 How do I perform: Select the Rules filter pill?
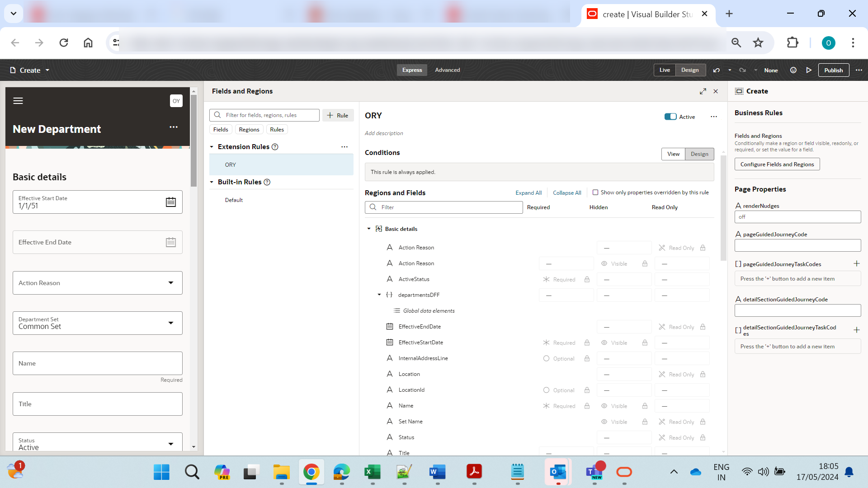277,129
